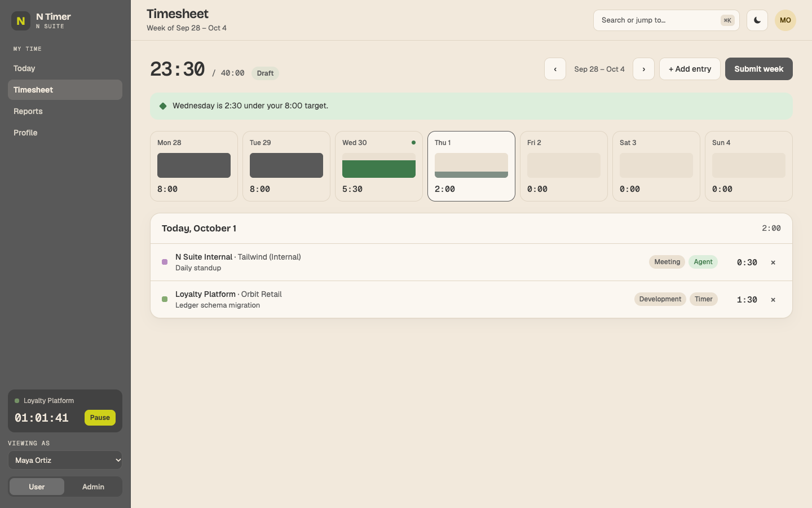
Task: Click the Timer tag
Action: pos(703,299)
